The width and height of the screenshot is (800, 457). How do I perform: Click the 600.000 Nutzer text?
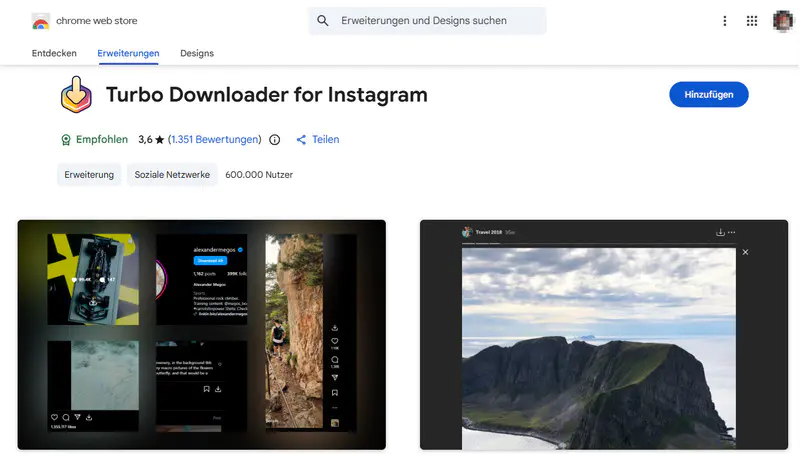click(259, 174)
